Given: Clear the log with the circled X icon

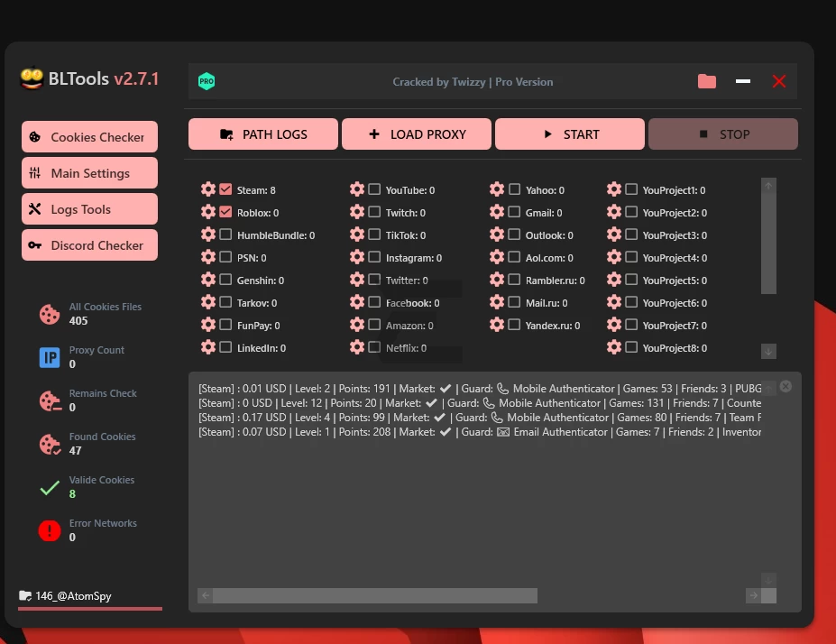Looking at the screenshot, I should pos(785,387).
